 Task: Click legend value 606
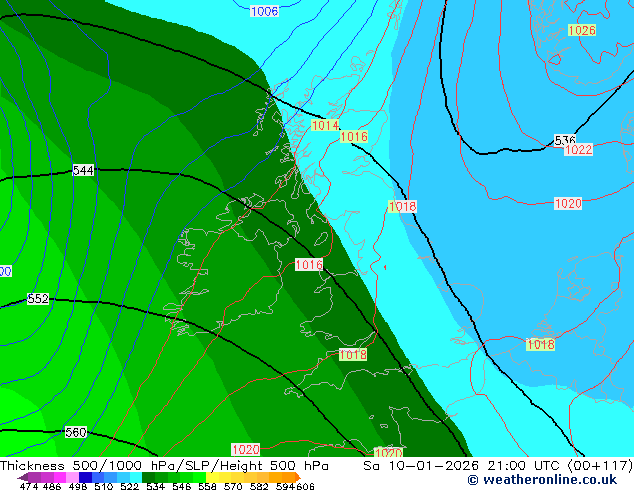pyautogui.click(x=305, y=486)
